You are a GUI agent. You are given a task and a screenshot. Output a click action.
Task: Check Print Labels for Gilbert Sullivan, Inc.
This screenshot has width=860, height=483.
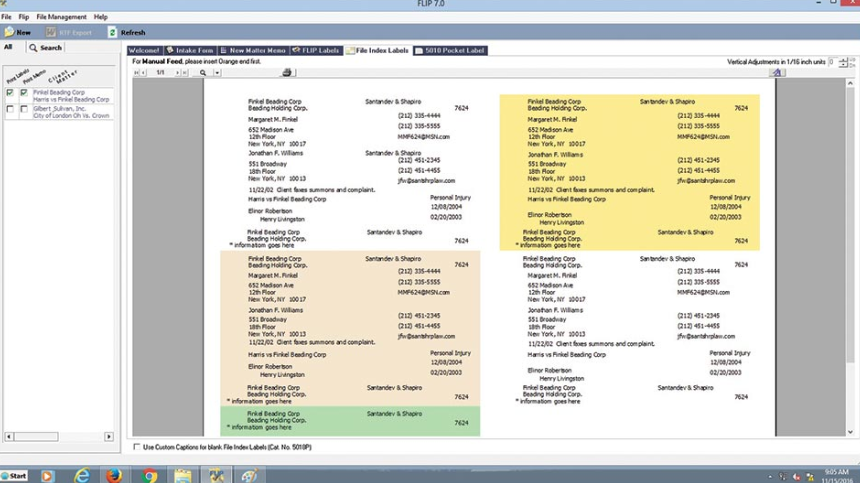[10, 109]
